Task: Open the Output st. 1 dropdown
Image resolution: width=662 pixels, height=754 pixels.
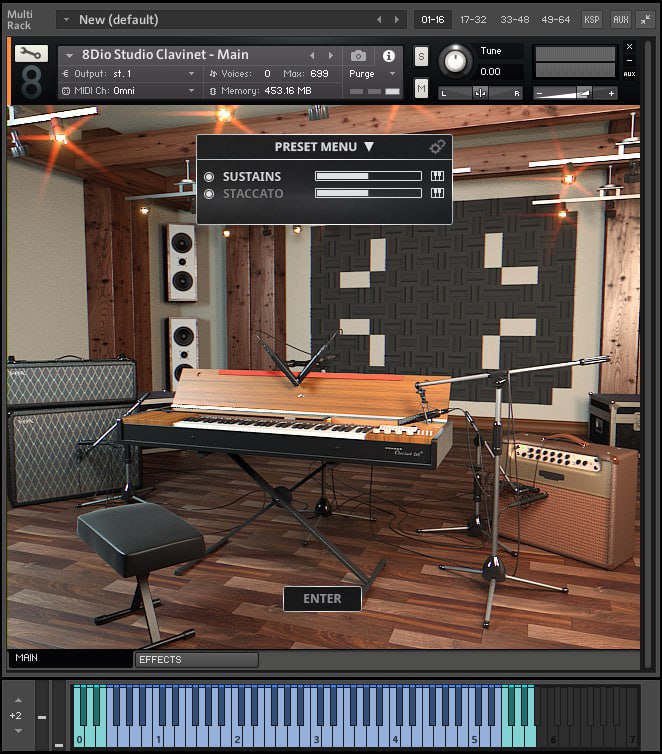Action: point(129,74)
